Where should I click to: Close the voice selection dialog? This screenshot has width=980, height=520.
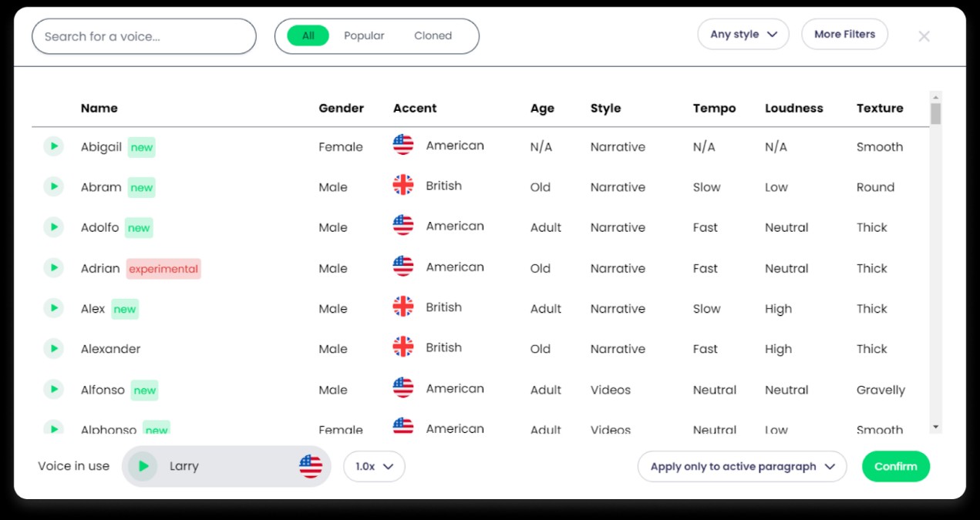pyautogui.click(x=924, y=36)
